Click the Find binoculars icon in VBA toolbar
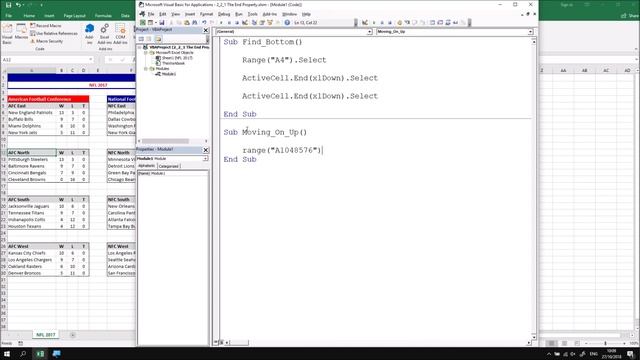640x360 pixels. [195, 22]
